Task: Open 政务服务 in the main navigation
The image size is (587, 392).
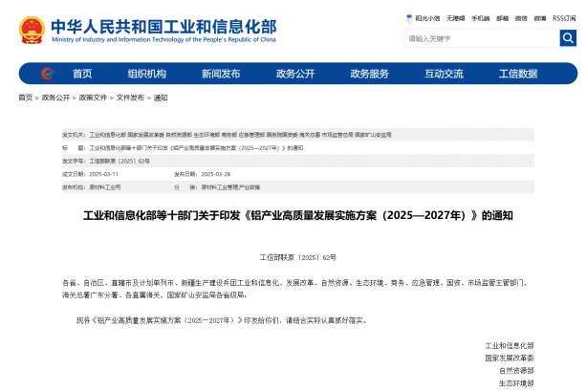Action: click(369, 74)
